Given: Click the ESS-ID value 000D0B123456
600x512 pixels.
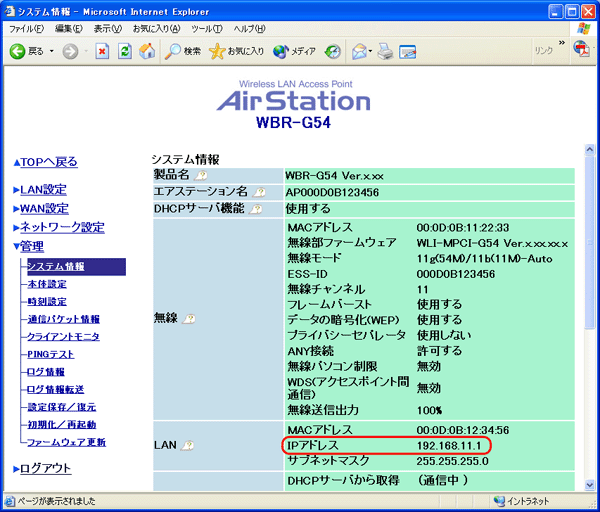Looking at the screenshot, I should click(x=455, y=274).
